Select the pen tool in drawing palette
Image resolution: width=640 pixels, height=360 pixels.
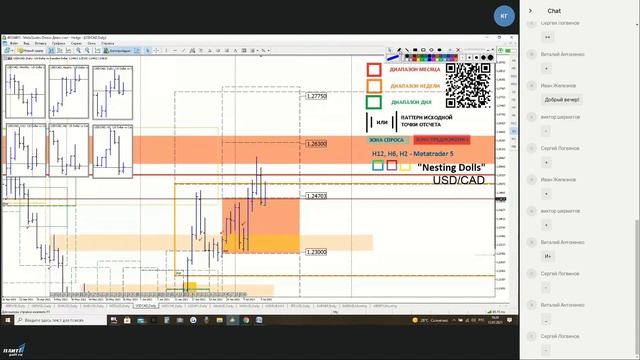(x=399, y=50)
